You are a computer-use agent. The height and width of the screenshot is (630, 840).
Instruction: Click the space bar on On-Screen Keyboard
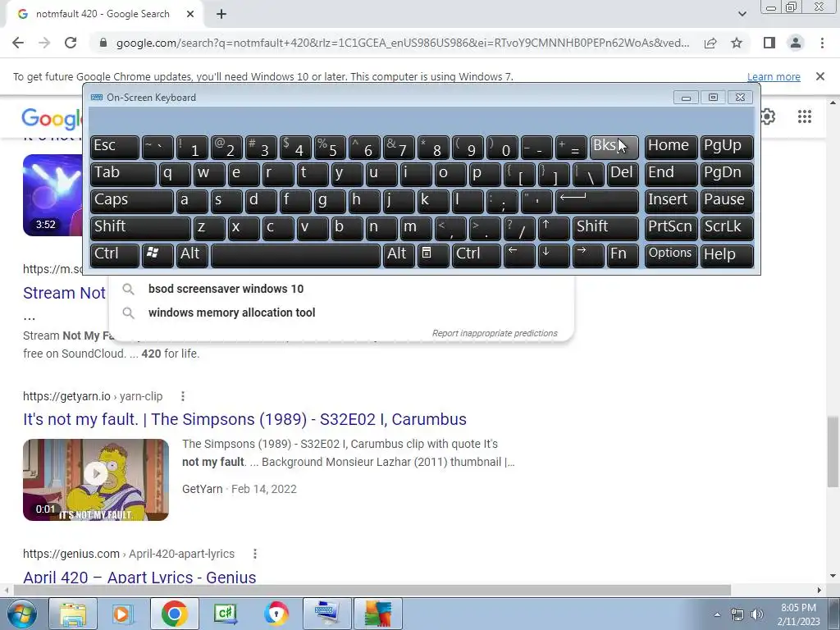[x=295, y=254]
